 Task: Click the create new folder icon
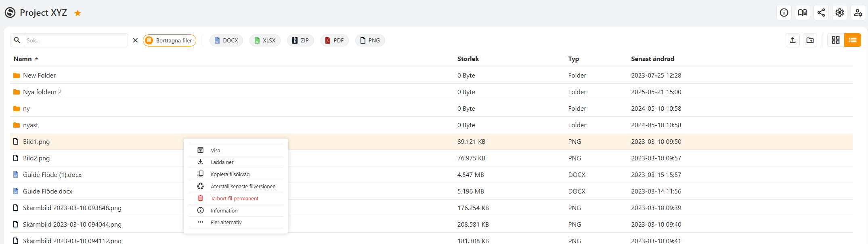810,40
